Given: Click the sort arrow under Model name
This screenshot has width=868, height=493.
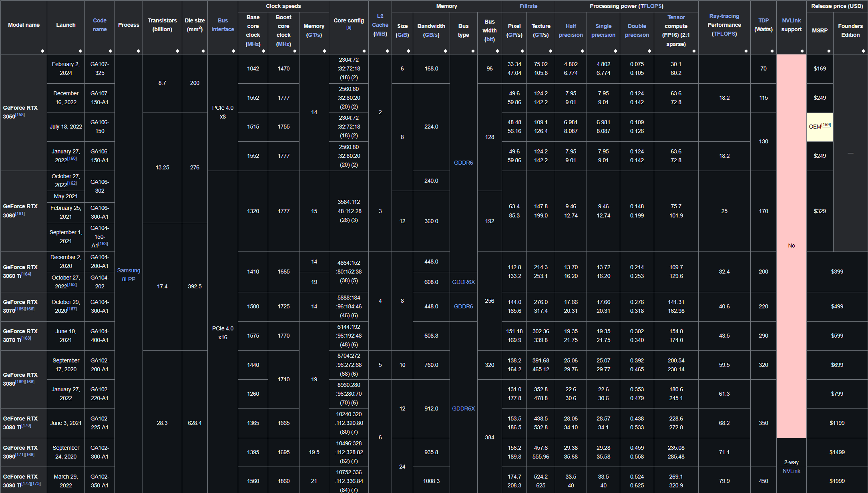Looking at the screenshot, I should pyautogui.click(x=42, y=51).
